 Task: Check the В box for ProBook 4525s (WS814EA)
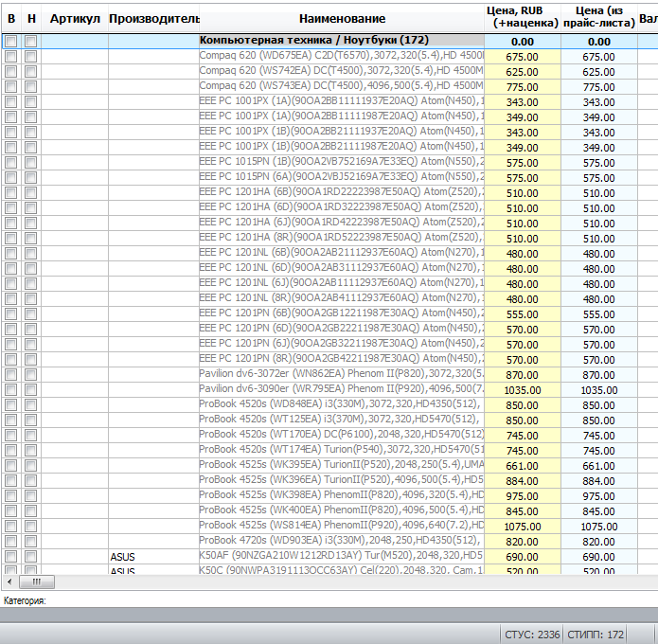[11, 526]
